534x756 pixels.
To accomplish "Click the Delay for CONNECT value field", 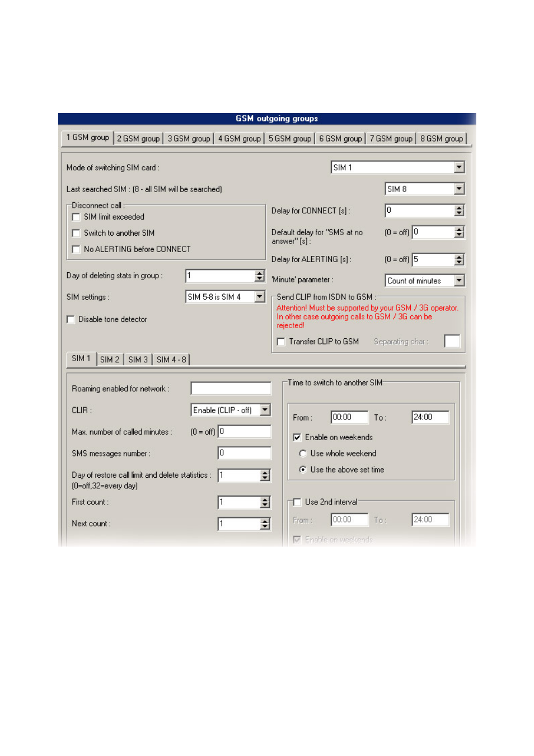I will 420,211.
